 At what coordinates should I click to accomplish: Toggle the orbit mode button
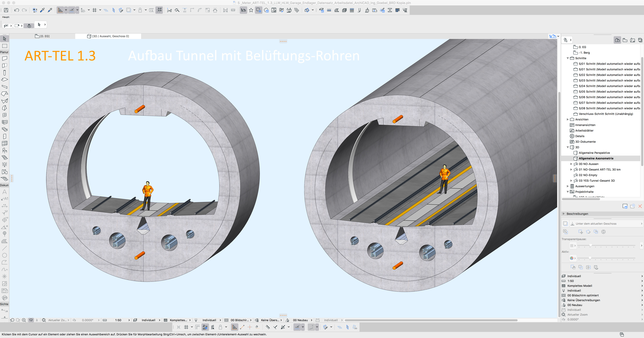(x=31, y=320)
